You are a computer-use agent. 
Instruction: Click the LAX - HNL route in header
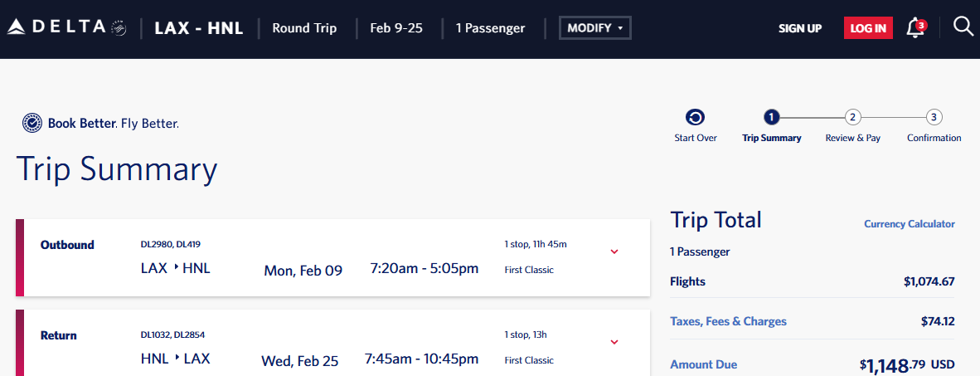(199, 28)
